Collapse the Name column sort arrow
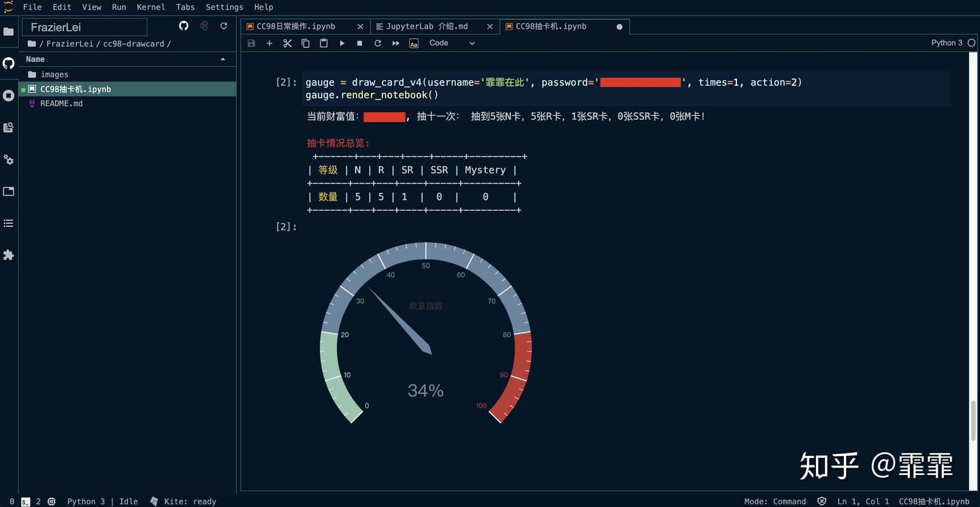 [x=223, y=59]
